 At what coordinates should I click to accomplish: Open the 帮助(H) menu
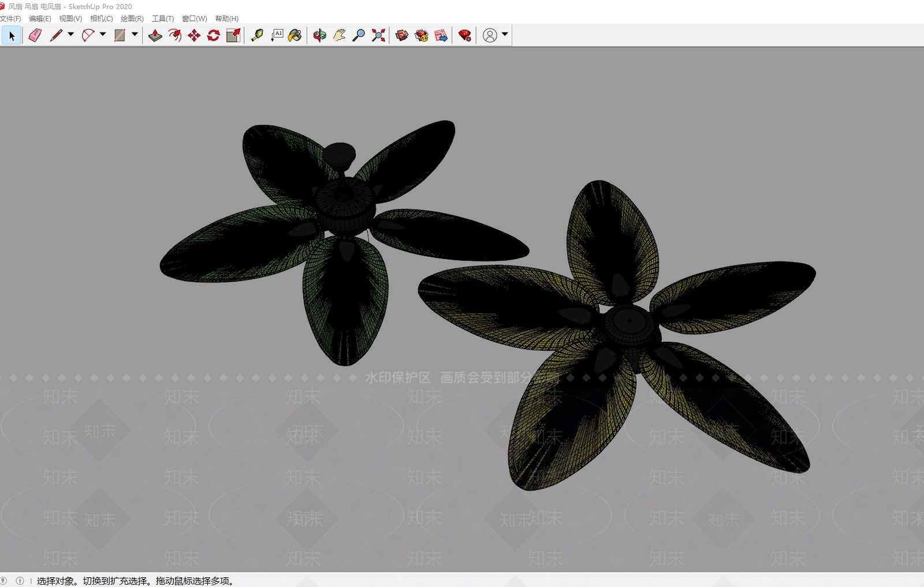click(226, 18)
